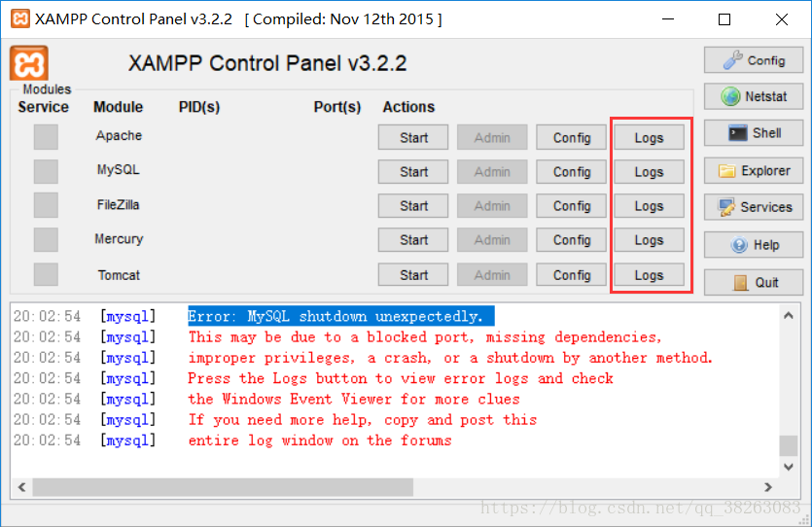Click the Apache Admin button
Image resolution: width=812 pixels, height=527 pixels.
pos(492,137)
